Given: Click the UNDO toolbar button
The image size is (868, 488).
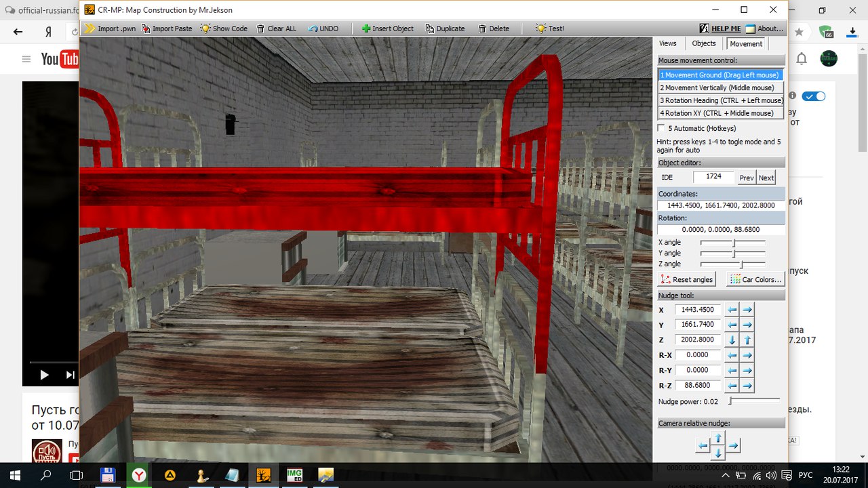Looking at the screenshot, I should pyautogui.click(x=323, y=28).
